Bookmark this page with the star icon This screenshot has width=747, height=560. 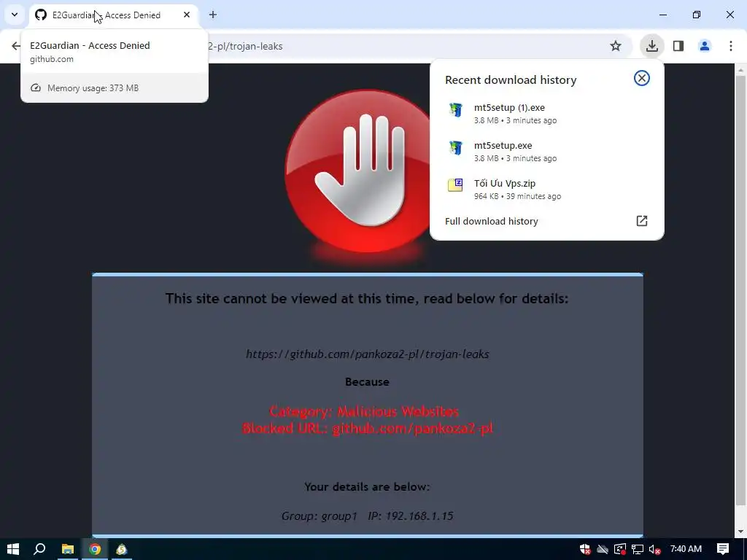(x=616, y=46)
